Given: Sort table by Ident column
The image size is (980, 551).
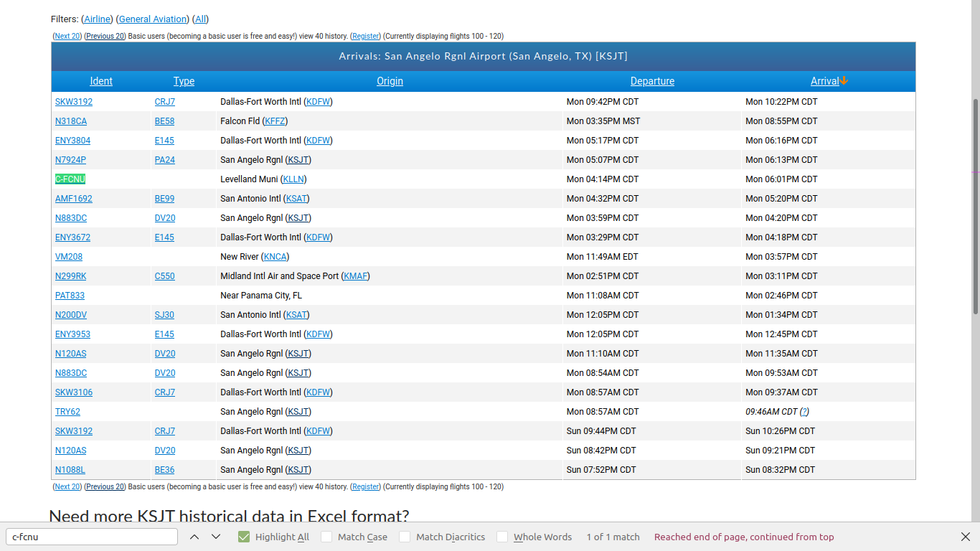Looking at the screenshot, I should coord(101,81).
